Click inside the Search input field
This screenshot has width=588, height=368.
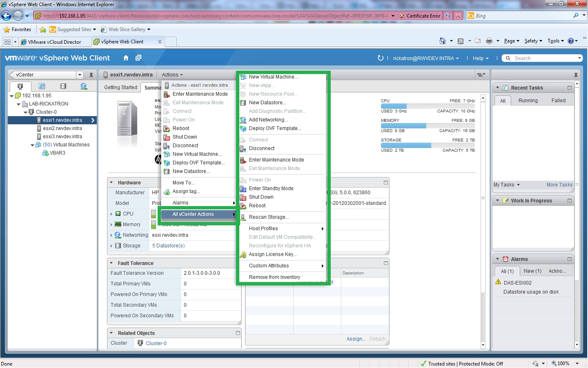(539, 58)
